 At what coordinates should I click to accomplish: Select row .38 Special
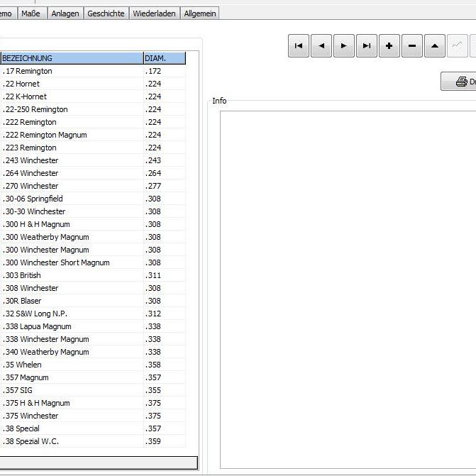tap(93, 428)
